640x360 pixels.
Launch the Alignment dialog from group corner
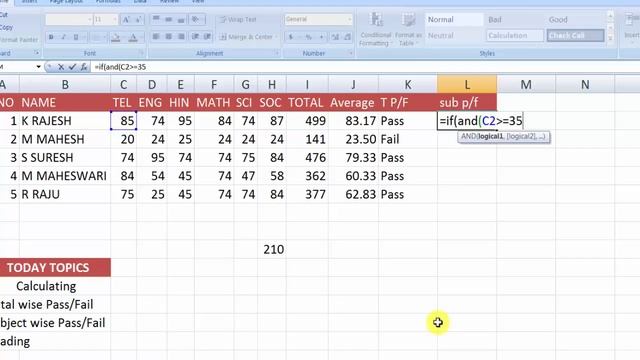click(x=277, y=53)
